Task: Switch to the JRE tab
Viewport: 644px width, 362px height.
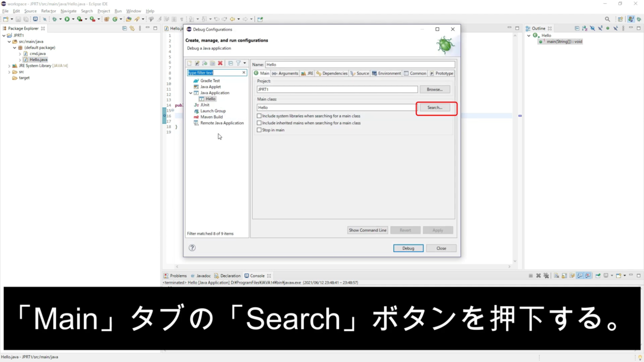Action: click(x=308, y=73)
